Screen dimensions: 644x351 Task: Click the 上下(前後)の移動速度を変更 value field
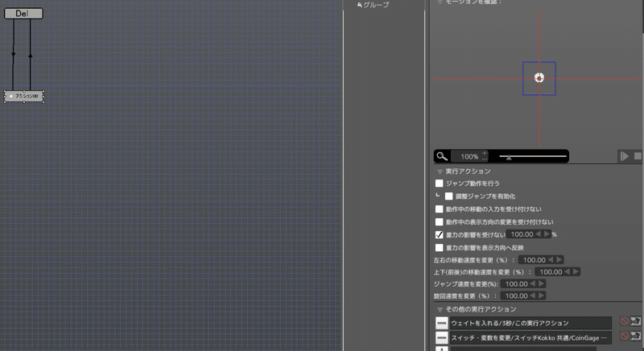550,272
